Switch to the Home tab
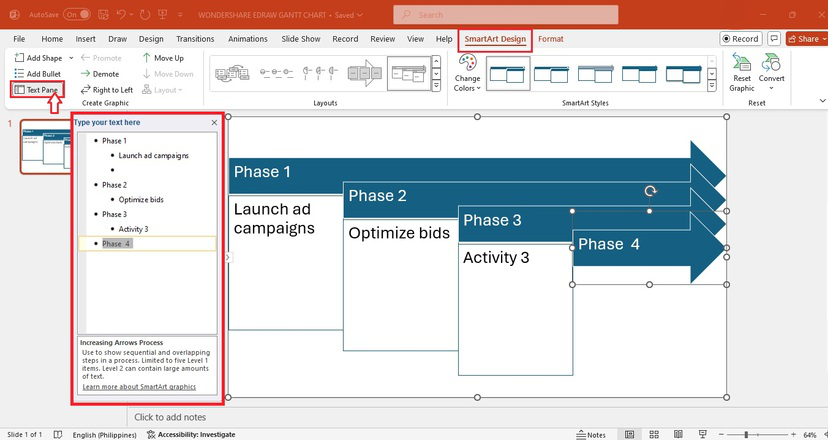The width and height of the screenshot is (828, 440). [52, 39]
